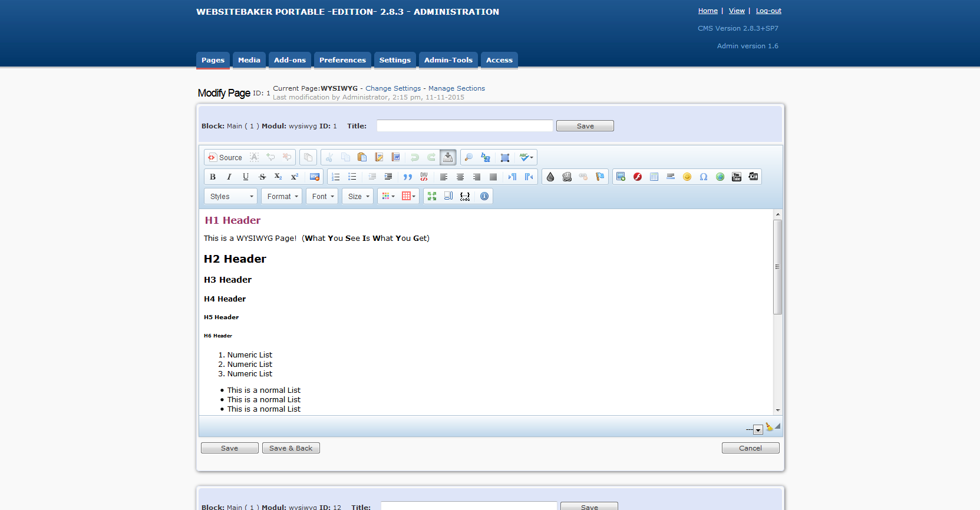Viewport: 980px width, 510px height.
Task: Toggle left text alignment
Action: tap(444, 177)
